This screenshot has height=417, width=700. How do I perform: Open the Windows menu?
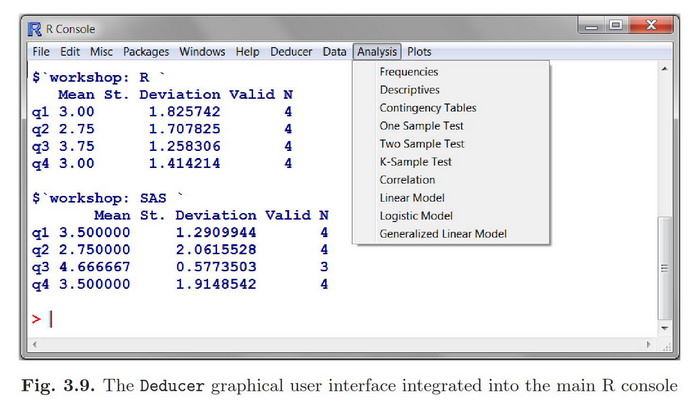pos(202,51)
